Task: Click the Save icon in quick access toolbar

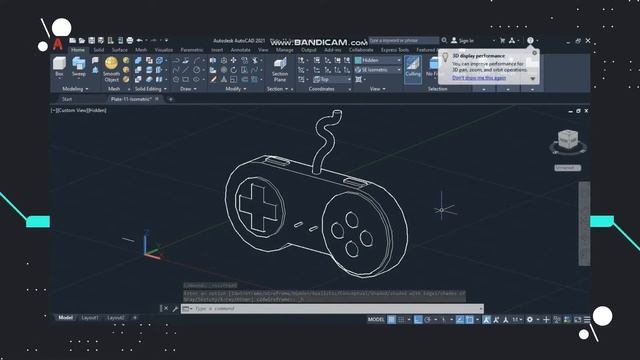Action: point(91,40)
